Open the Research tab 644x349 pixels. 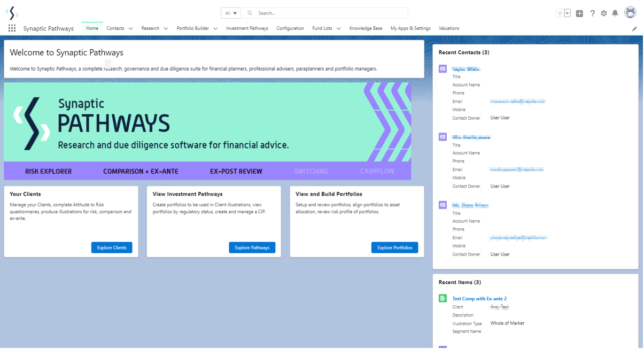[150, 28]
